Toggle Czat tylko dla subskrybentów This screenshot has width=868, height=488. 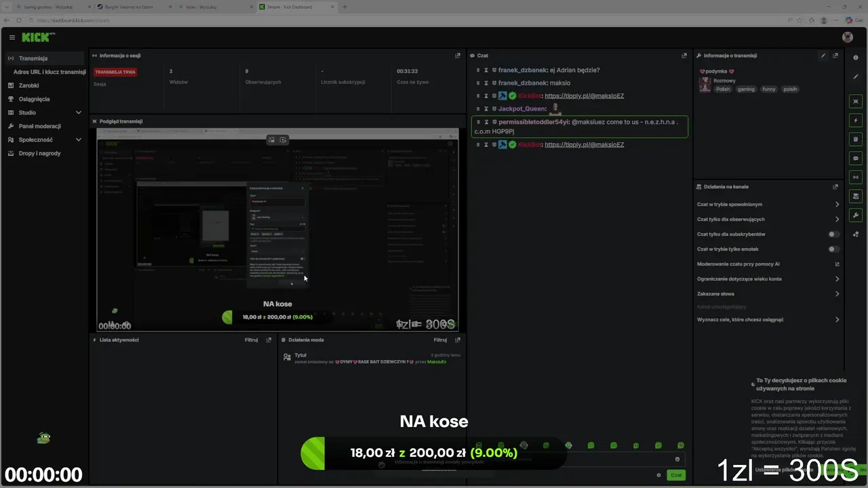pos(833,234)
